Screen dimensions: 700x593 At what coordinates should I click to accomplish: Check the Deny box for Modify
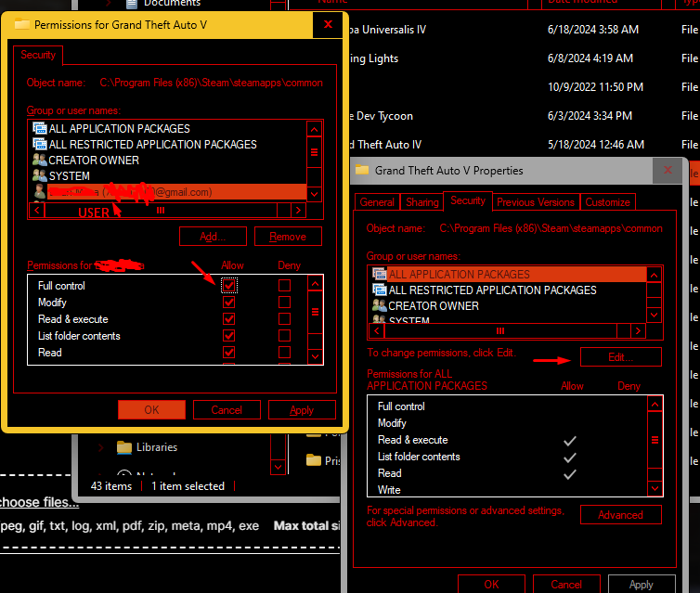[284, 303]
